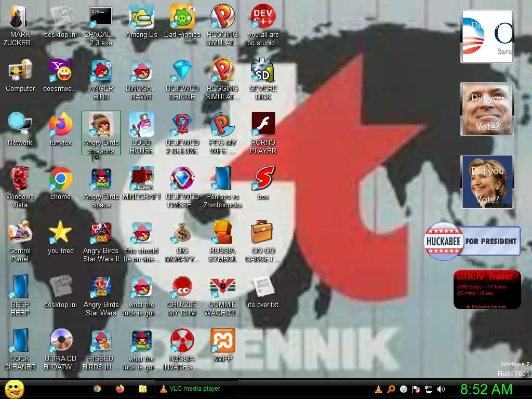532x399 pixels.
Task: Select the PEG MY WIFE icon
Action: coord(222,134)
